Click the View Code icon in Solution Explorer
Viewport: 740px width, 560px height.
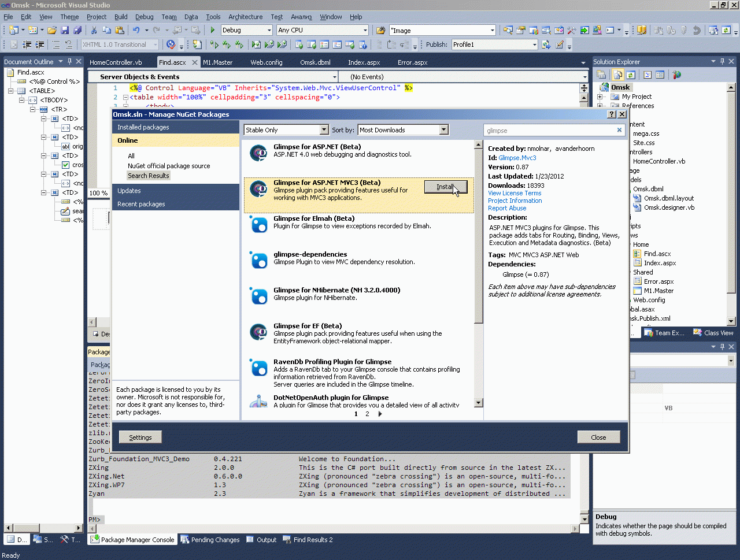pos(647,75)
